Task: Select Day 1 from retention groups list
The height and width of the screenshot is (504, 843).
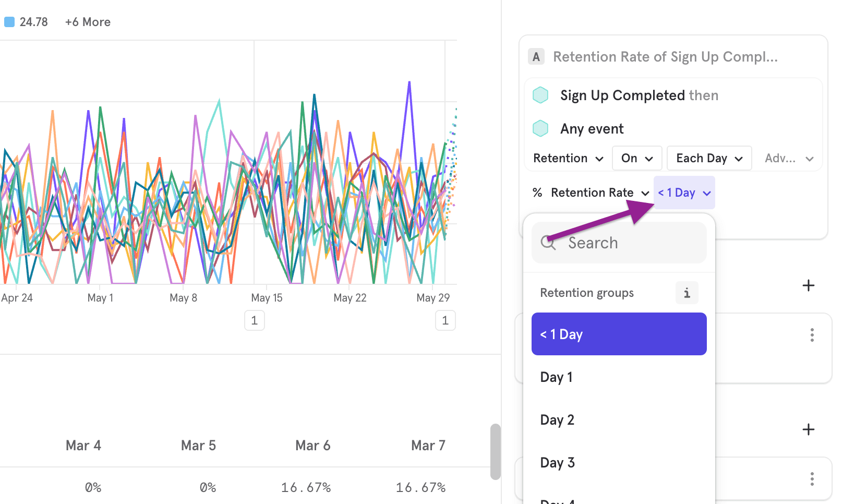Action: click(x=556, y=377)
